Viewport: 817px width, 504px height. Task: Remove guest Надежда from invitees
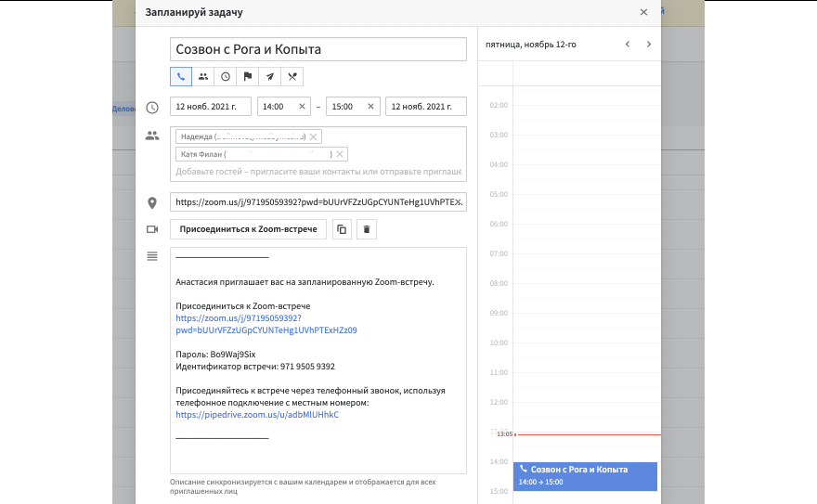(x=314, y=136)
